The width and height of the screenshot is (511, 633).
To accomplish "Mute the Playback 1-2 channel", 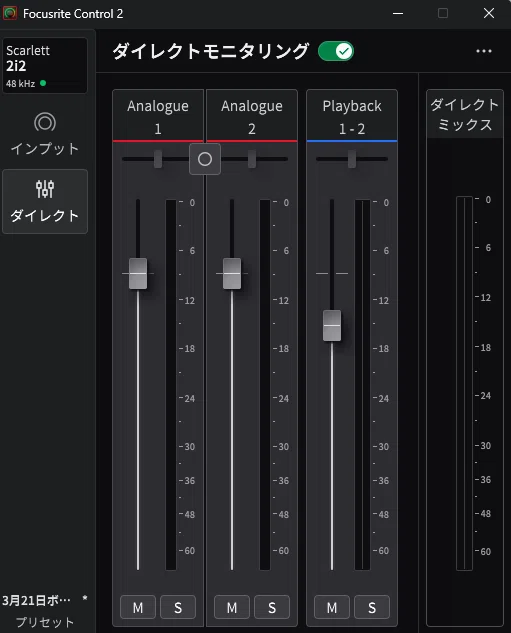I will [x=332, y=607].
